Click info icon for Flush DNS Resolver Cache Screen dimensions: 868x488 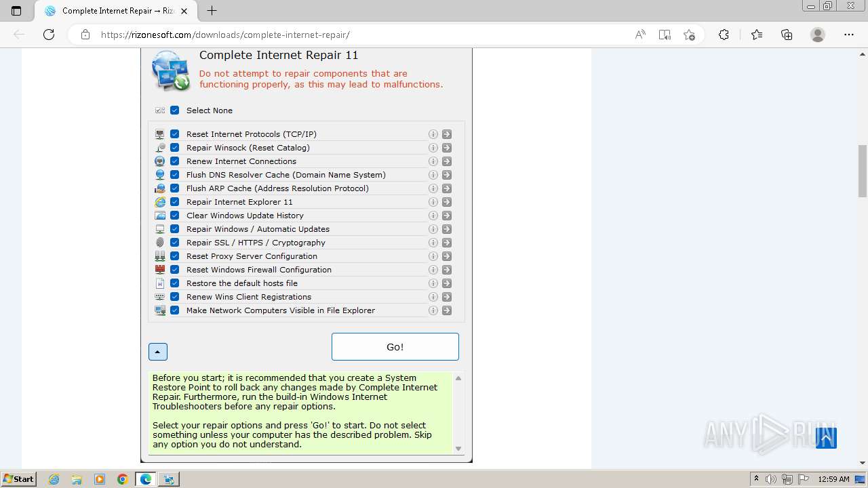coord(433,175)
